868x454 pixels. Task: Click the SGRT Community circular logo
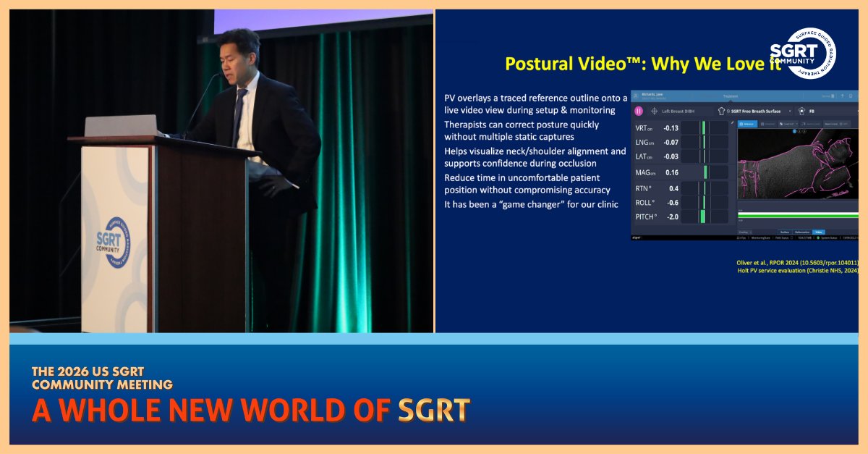pyautogui.click(x=802, y=53)
